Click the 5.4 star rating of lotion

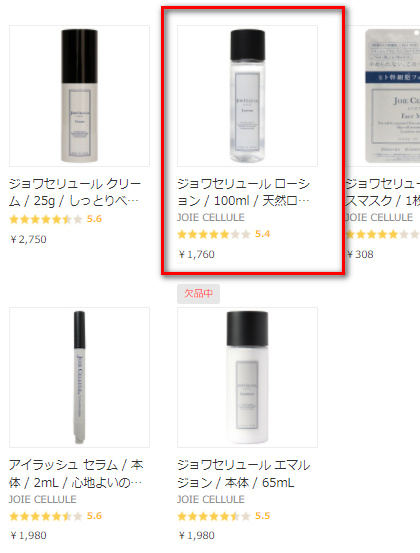pos(224,234)
